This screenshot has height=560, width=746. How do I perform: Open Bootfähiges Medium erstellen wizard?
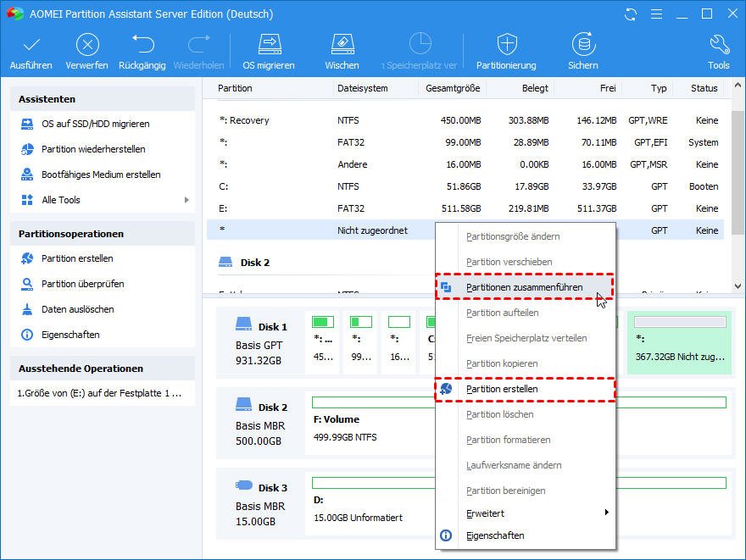[x=101, y=175]
